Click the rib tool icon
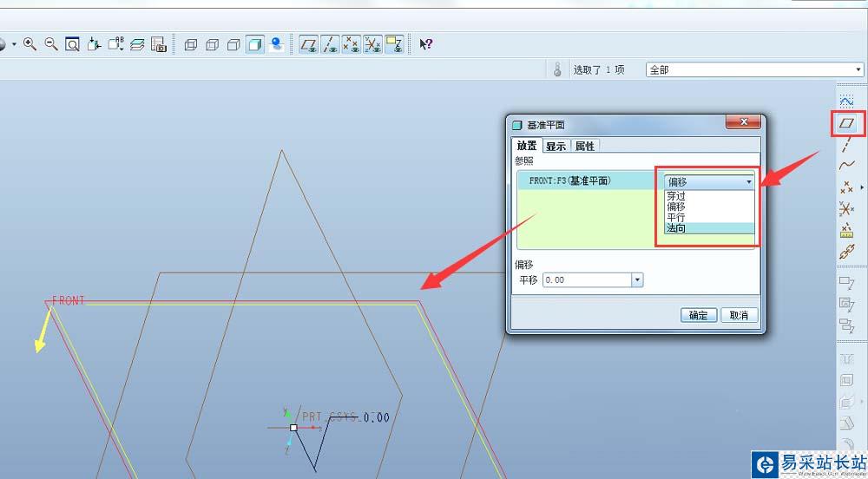This screenshot has width=868, height=479. (x=846, y=402)
